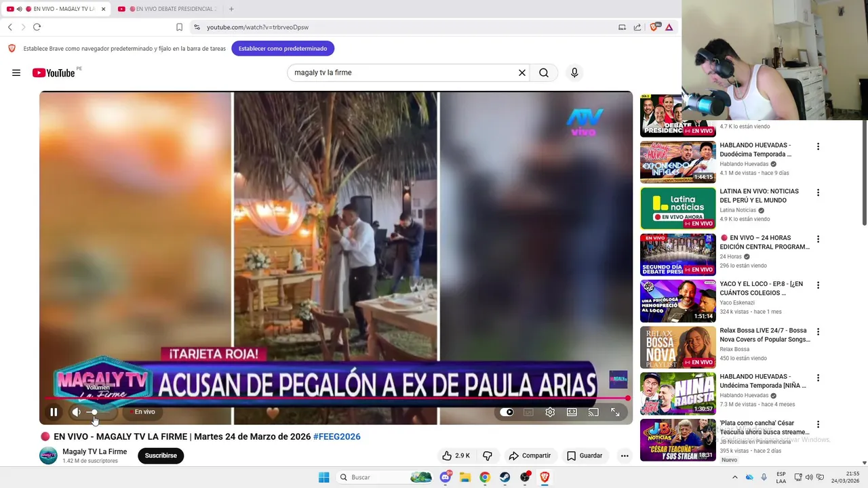Open Relax Bossa LIVE 24/7 video

coord(678,347)
